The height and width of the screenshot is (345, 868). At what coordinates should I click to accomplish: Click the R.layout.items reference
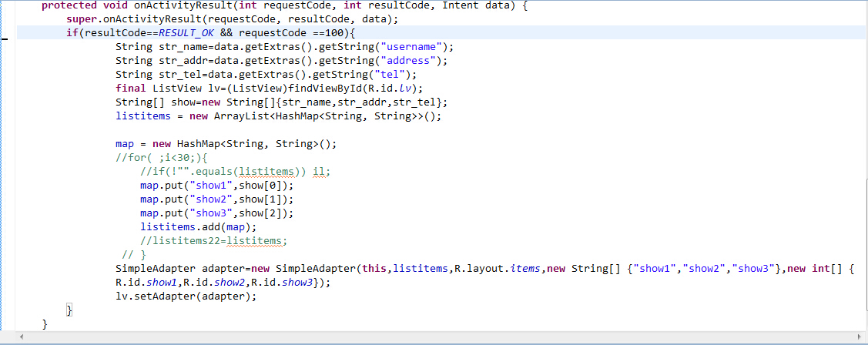[497, 269]
